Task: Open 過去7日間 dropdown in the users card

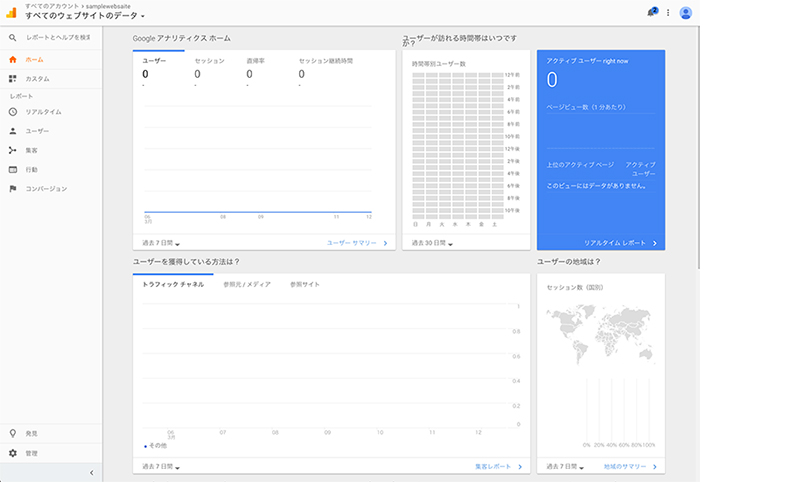Action: click(x=161, y=243)
